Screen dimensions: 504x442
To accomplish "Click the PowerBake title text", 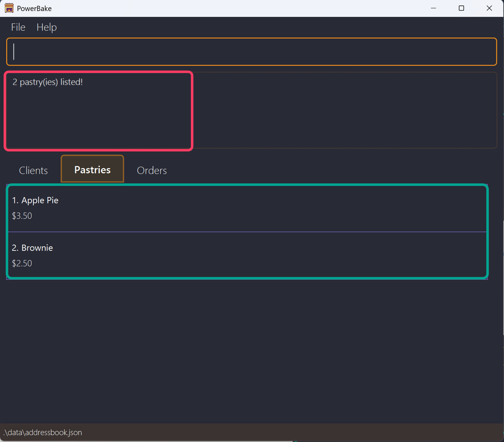I will (x=34, y=9).
